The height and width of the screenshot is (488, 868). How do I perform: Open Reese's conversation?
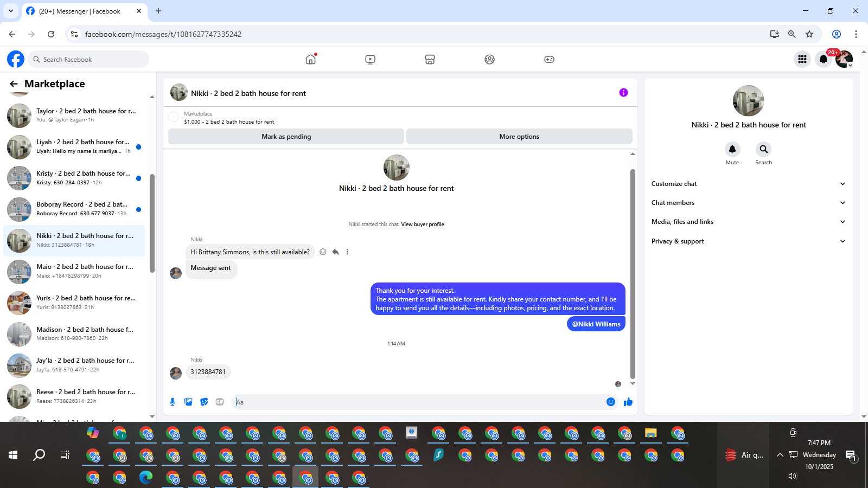(x=74, y=396)
